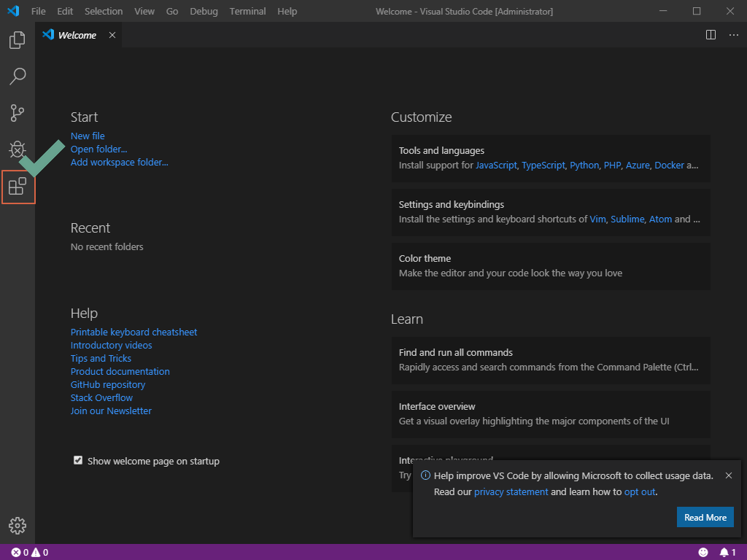
Task: Open the Interface overview card
Action: (x=551, y=414)
